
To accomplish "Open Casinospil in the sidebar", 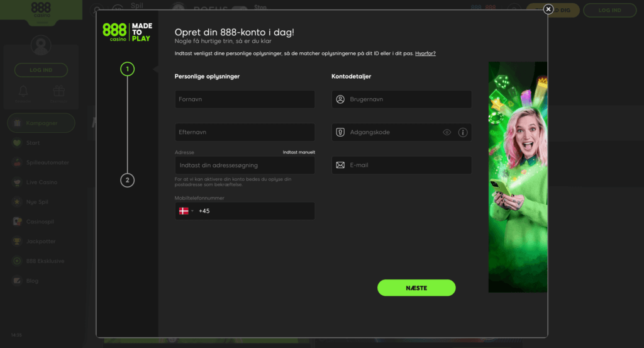I will tap(41, 222).
